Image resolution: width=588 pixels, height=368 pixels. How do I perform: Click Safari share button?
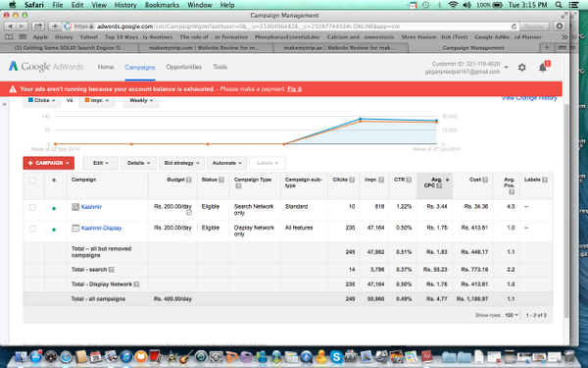(38, 26)
